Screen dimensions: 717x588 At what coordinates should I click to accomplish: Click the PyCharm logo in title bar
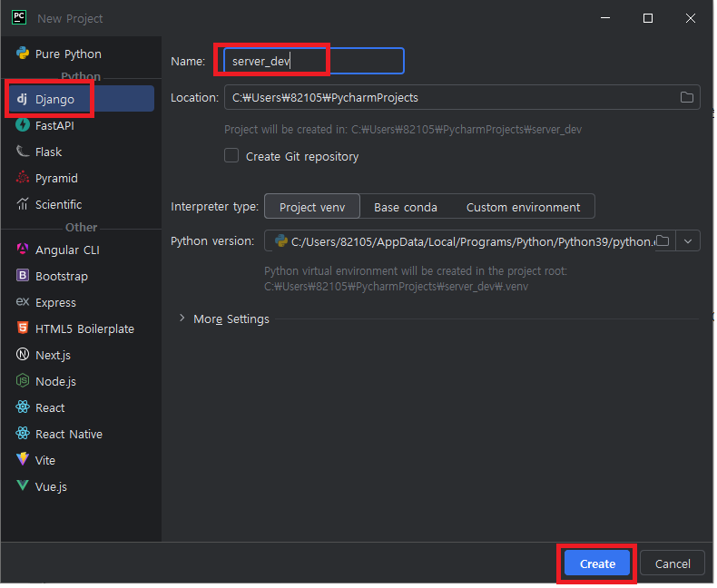(19, 18)
